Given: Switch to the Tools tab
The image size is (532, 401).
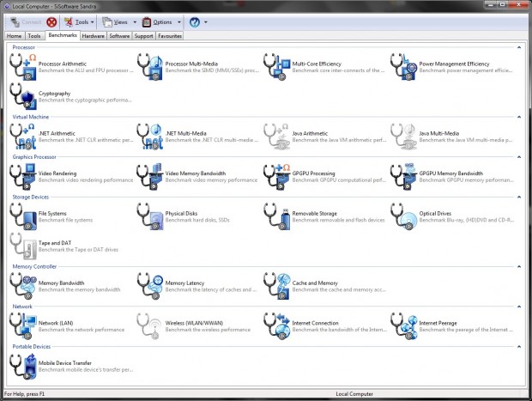Looking at the screenshot, I should (34, 36).
